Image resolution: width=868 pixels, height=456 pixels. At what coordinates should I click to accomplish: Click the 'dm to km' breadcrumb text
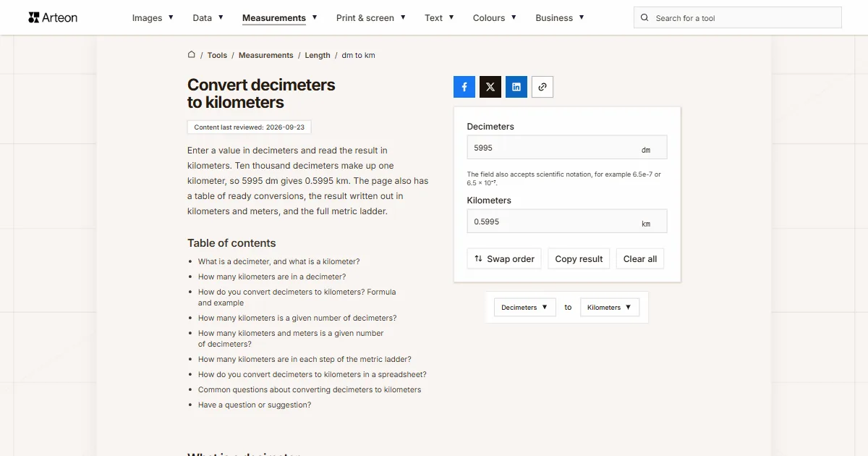359,55
